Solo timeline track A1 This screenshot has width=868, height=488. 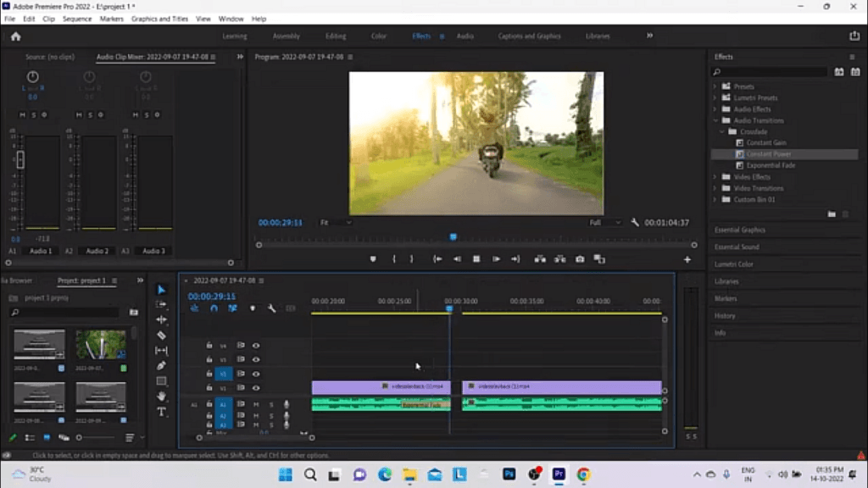[271, 404]
